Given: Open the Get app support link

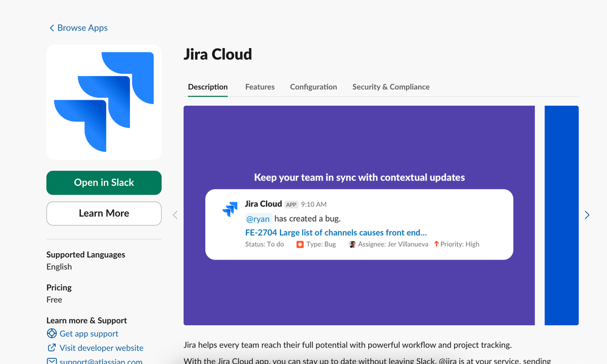Looking at the screenshot, I should point(89,334).
